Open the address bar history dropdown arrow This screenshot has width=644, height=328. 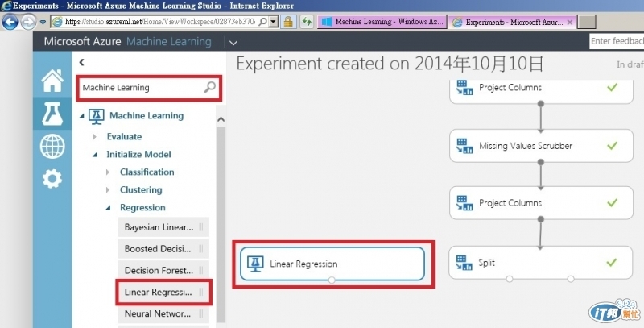[x=274, y=22]
